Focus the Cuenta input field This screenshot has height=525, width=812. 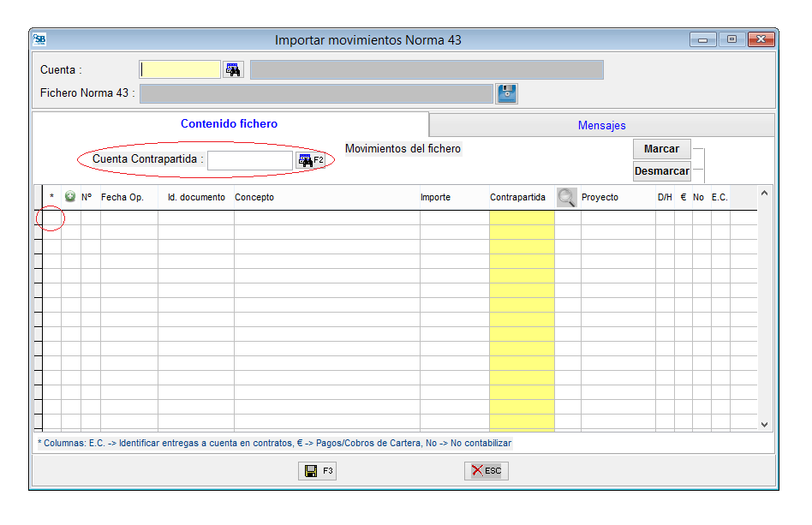click(180, 70)
